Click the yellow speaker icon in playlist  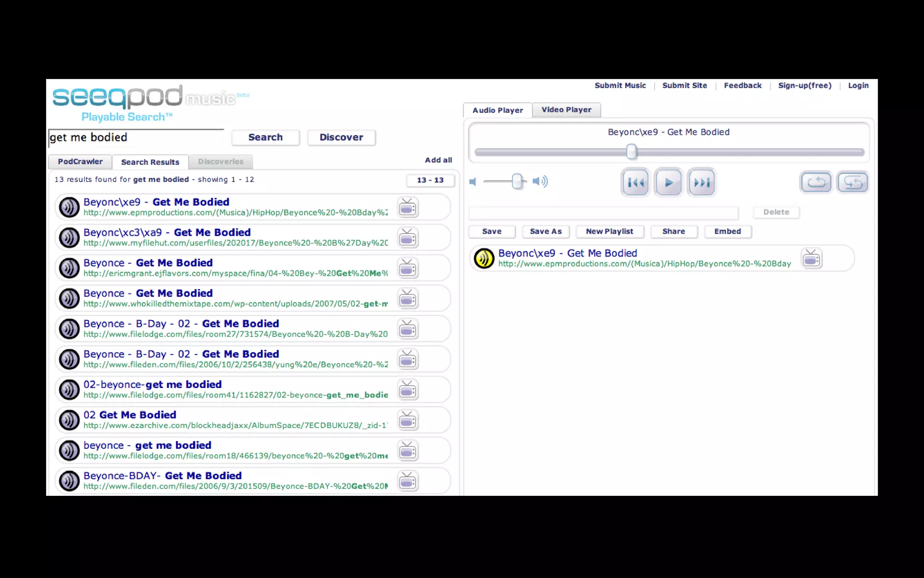coord(484,258)
